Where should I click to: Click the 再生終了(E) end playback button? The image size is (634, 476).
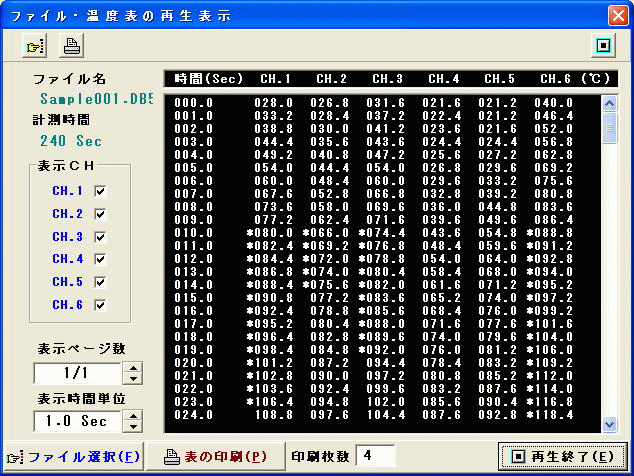coord(562,457)
